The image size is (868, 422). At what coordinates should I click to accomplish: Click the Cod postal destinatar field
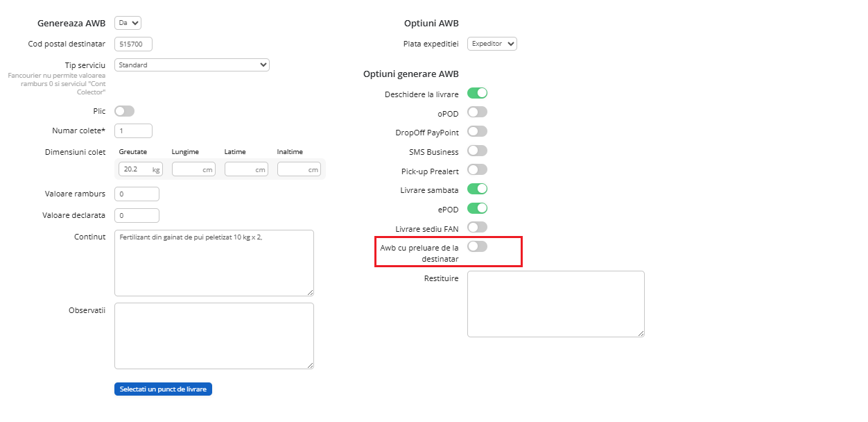(133, 44)
